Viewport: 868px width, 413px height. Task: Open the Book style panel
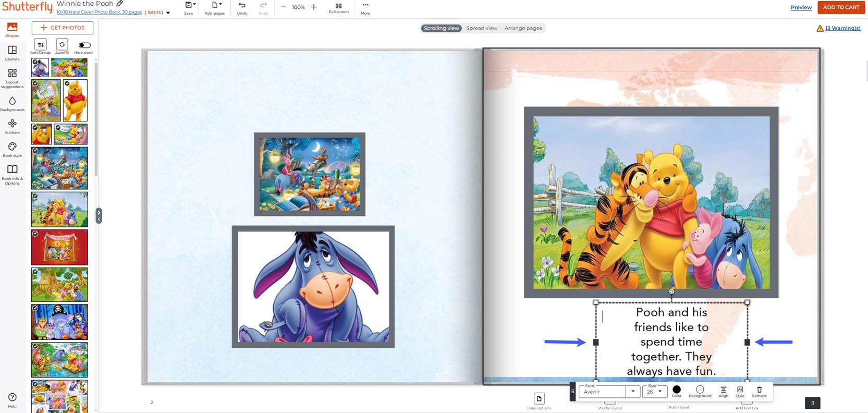(12, 149)
